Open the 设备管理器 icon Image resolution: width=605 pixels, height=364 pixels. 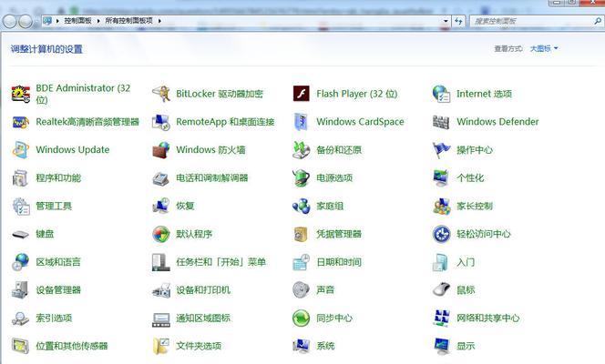coord(20,290)
